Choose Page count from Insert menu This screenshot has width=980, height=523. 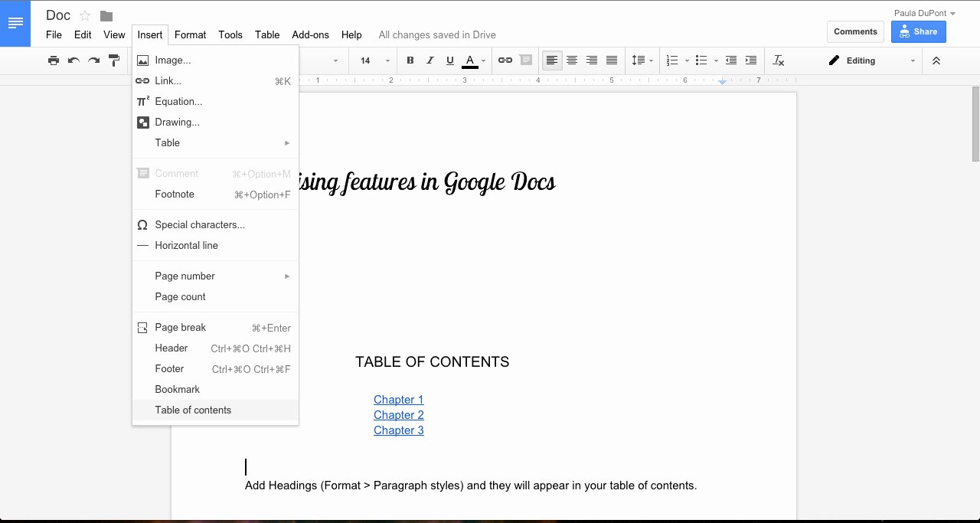pyautogui.click(x=215, y=296)
